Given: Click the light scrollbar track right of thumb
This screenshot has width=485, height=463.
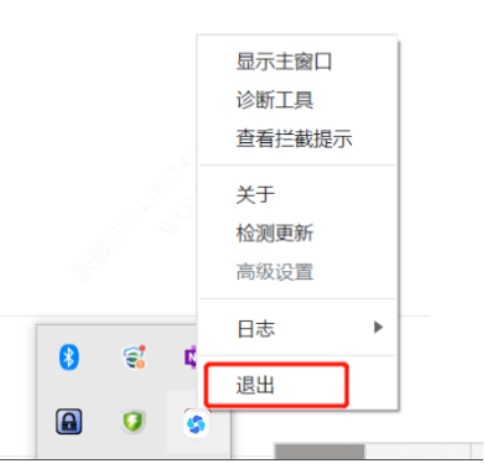Looking at the screenshot, I should (x=417, y=451).
